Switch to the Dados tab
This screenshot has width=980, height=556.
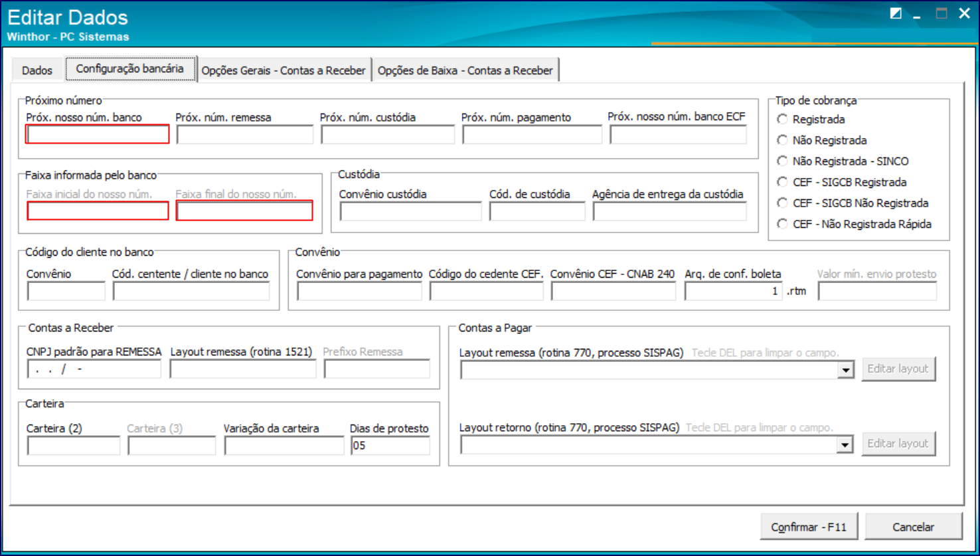coord(37,70)
